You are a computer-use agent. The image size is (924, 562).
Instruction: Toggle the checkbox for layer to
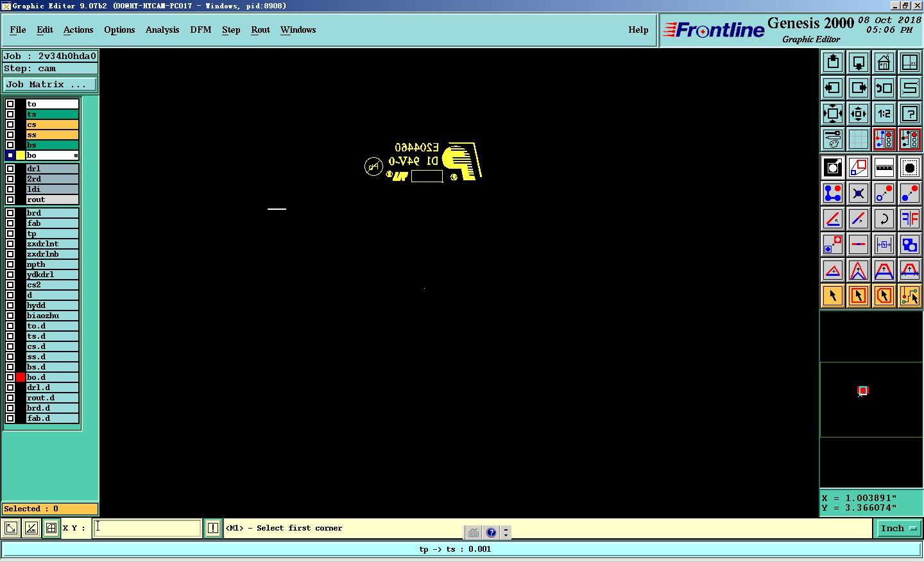tap(10, 104)
